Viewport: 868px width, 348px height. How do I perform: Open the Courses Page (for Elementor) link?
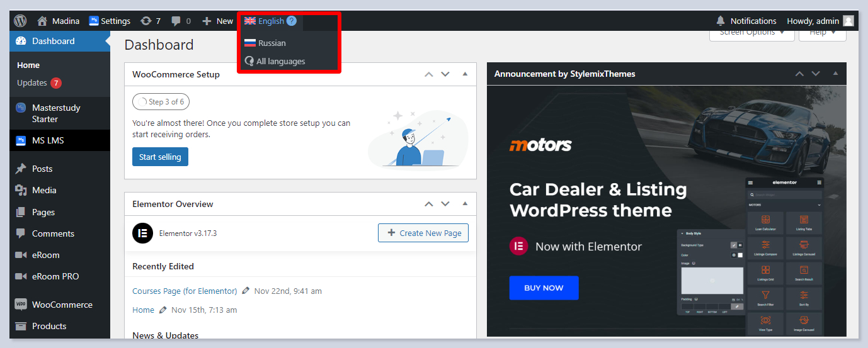click(185, 291)
